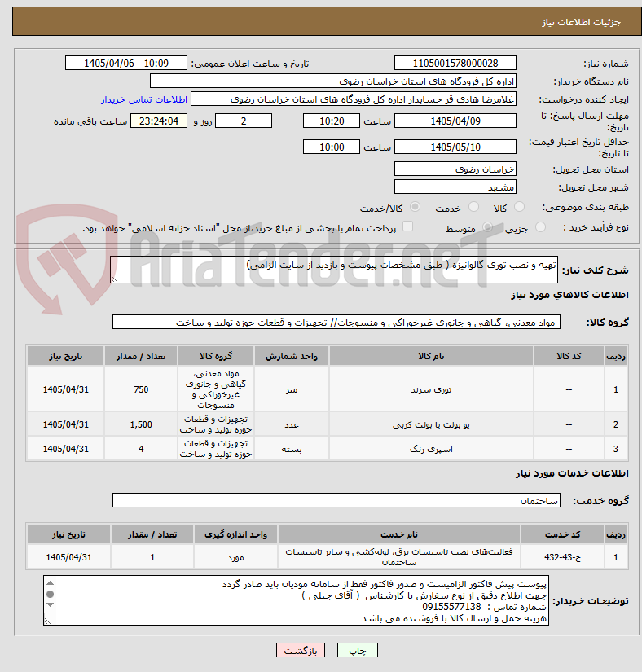Click the گروه خدمت field ساختمان
642x672 pixels.
(x=336, y=500)
